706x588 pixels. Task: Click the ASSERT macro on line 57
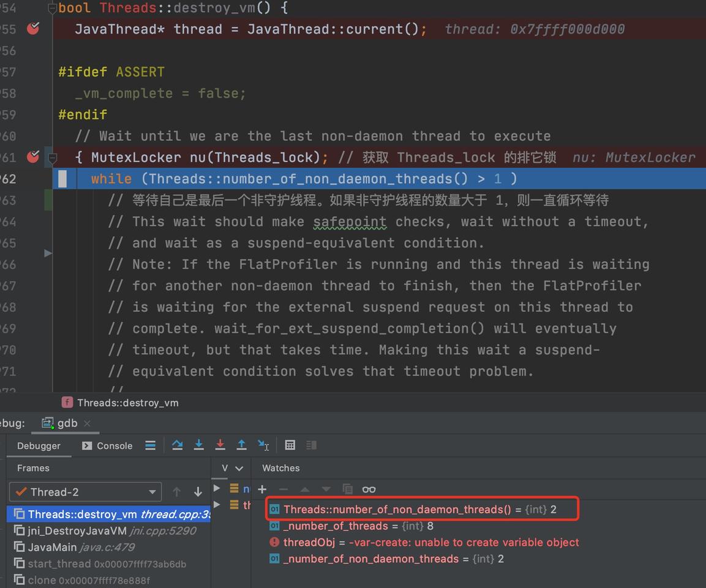coord(140,72)
